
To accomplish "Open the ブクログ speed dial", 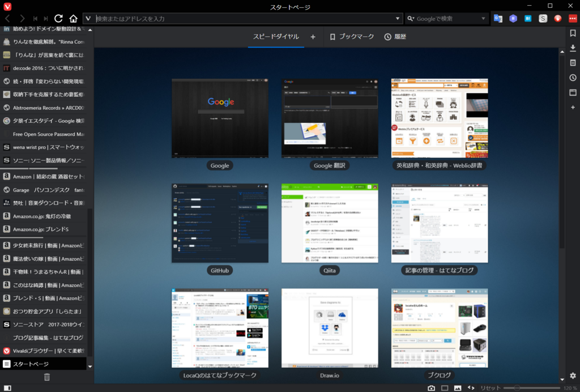I will click(440, 329).
